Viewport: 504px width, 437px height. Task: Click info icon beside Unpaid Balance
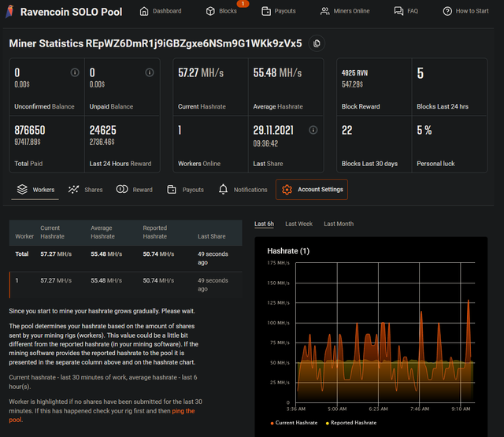tap(150, 72)
